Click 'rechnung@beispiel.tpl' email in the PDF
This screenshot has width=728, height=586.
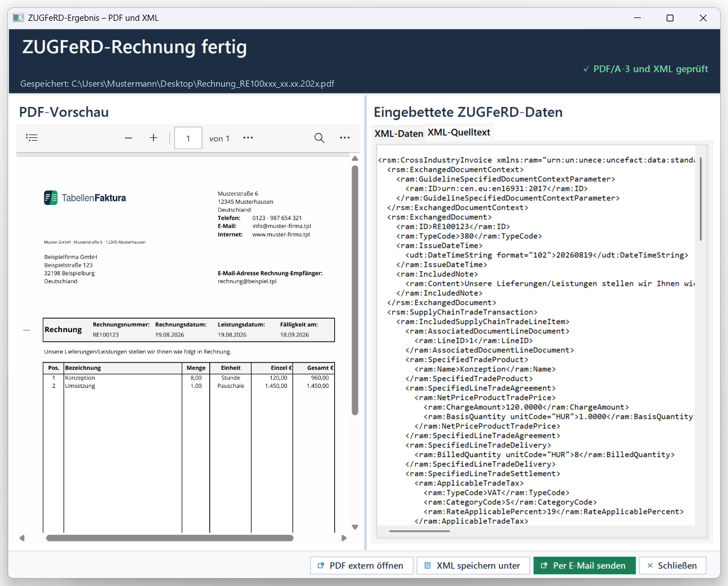point(247,281)
